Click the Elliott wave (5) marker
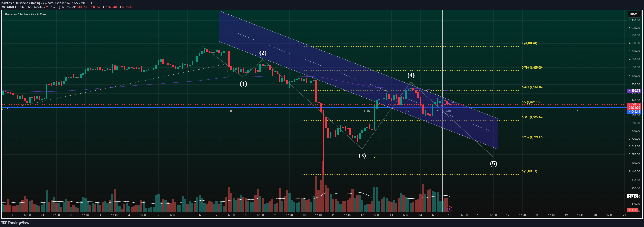The height and width of the screenshot is (227, 644). point(494,164)
